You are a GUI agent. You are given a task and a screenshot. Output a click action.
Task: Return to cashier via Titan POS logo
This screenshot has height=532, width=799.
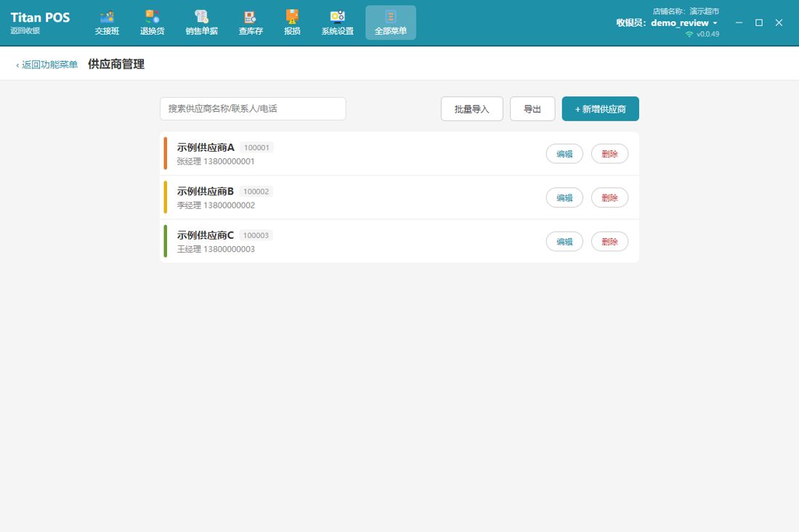click(x=40, y=23)
